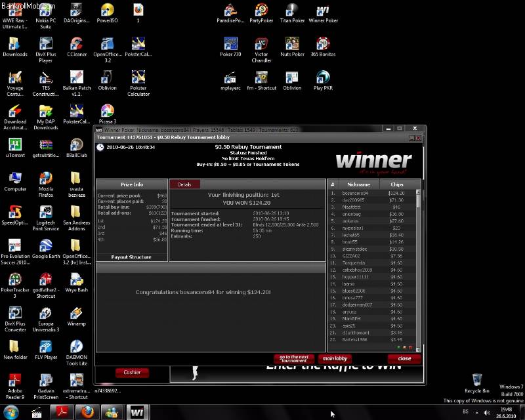Image resolution: width=525 pixels, height=420 pixels.
Task: Launch Nokia PC Suite from the desktop
Action: tap(45, 17)
